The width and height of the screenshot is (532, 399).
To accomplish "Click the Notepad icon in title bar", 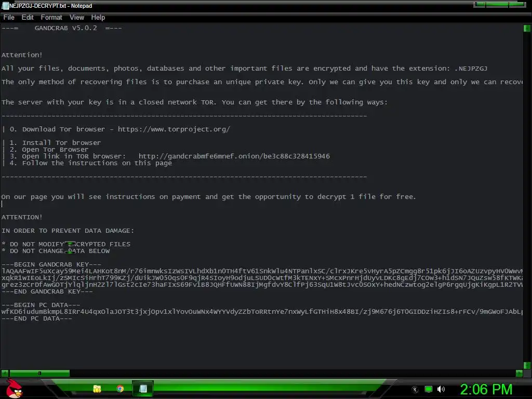I will [5, 6].
